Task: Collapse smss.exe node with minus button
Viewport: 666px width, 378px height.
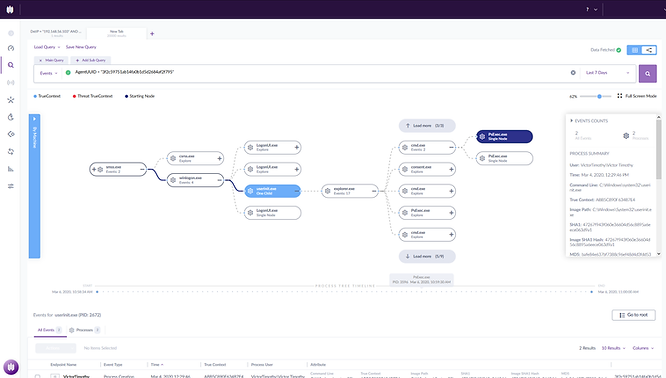Action: pyautogui.click(x=142, y=169)
